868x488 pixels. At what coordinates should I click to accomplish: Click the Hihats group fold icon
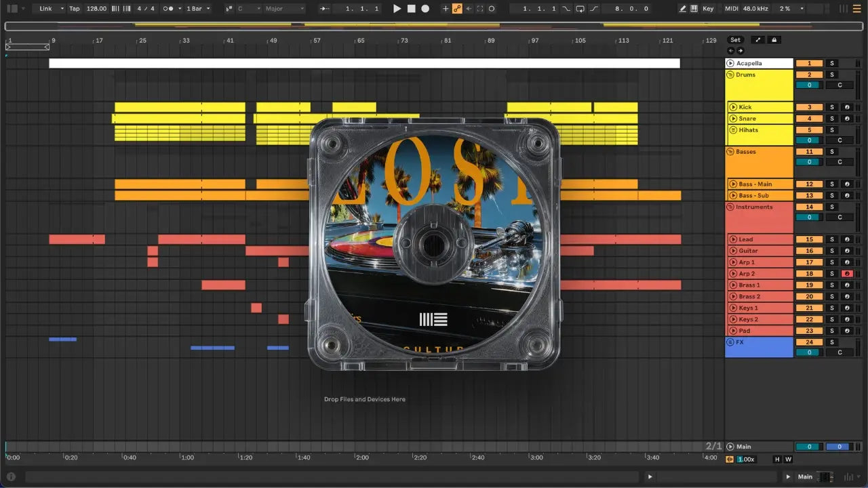733,130
